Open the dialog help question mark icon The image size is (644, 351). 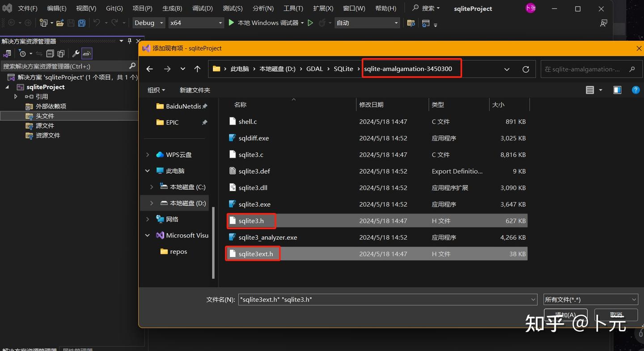pos(636,90)
